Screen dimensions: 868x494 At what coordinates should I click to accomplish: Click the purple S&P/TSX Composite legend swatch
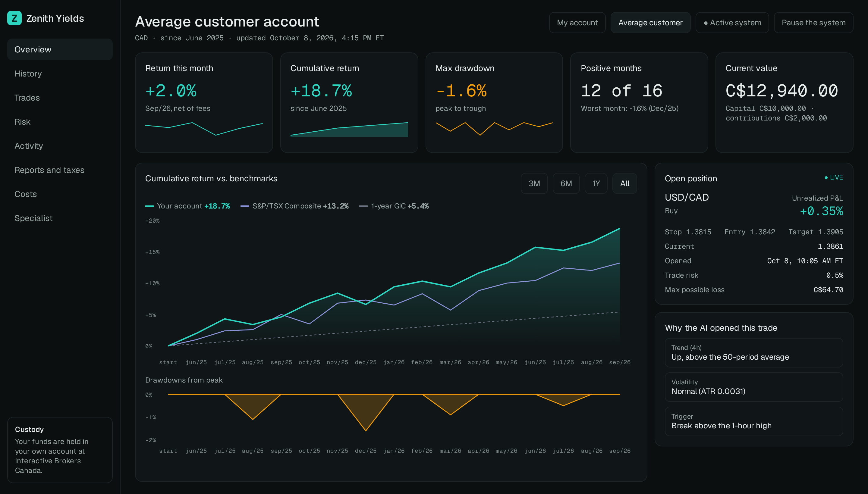click(x=244, y=206)
